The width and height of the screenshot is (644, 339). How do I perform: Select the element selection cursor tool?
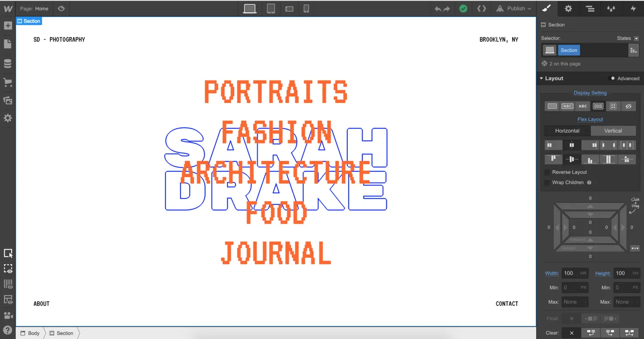[8, 253]
